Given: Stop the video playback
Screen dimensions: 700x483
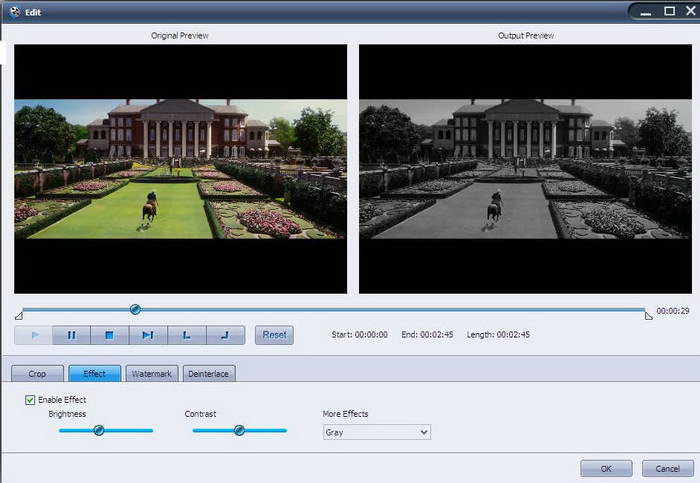Looking at the screenshot, I should 110,335.
